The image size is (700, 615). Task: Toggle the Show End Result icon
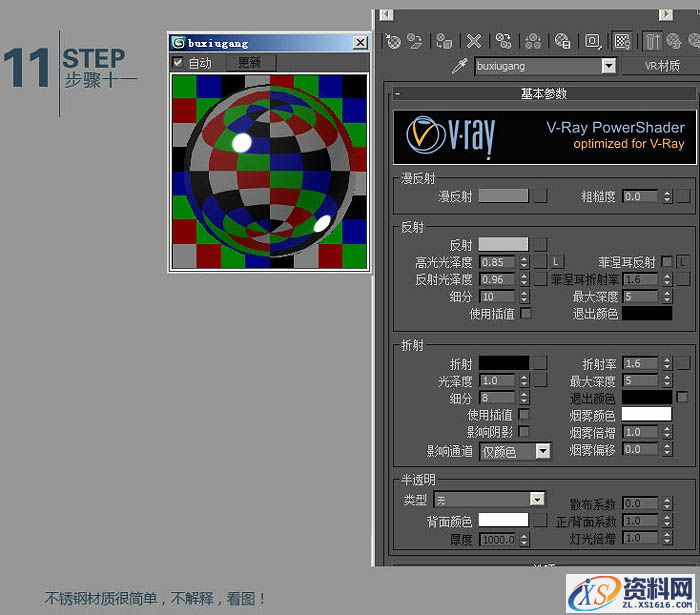[652, 42]
